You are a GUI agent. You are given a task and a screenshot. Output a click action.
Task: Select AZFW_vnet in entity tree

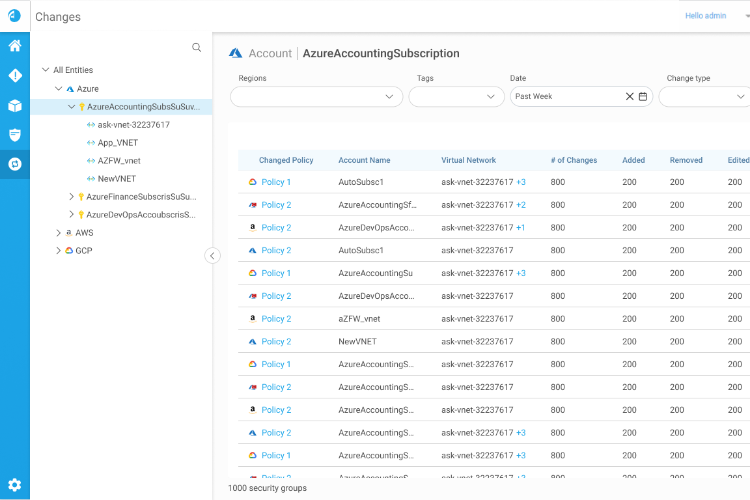119,161
